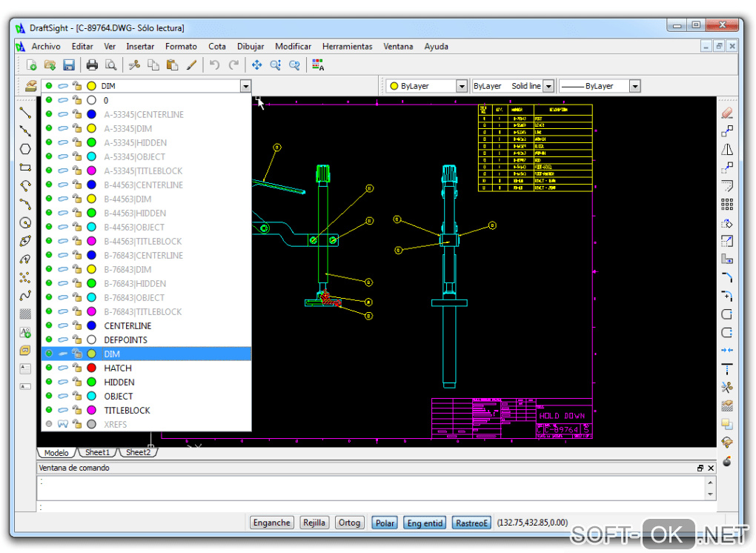Image resolution: width=756 pixels, height=553 pixels.
Task: Expand the Solid line style dropdown
Action: tap(548, 86)
